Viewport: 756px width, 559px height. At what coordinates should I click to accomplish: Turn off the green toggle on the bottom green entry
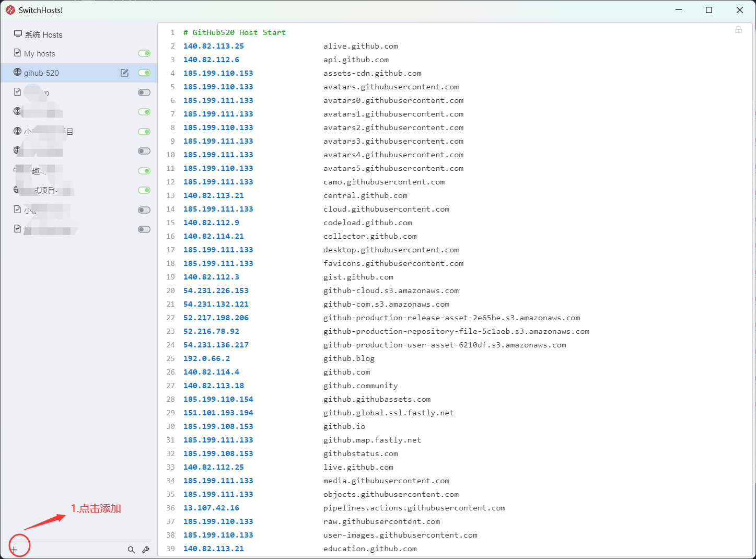click(144, 190)
